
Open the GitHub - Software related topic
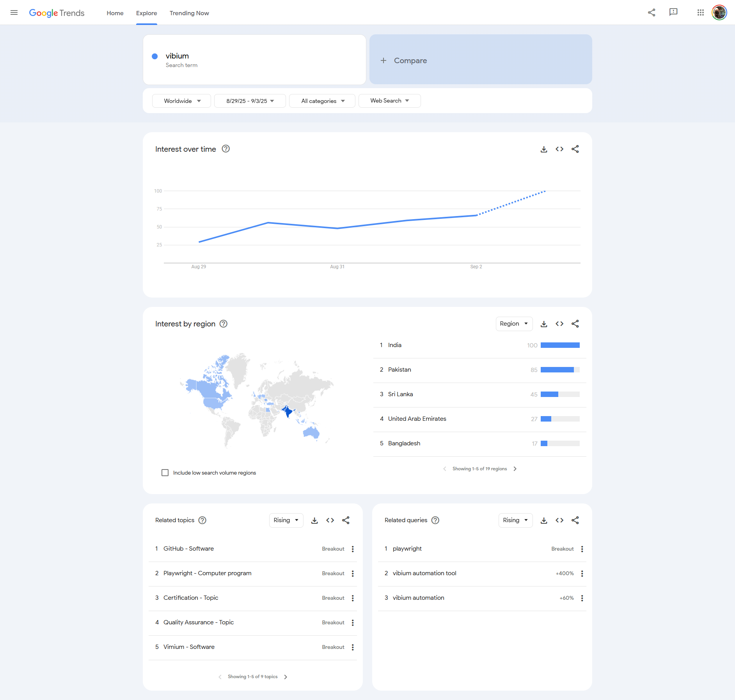188,549
